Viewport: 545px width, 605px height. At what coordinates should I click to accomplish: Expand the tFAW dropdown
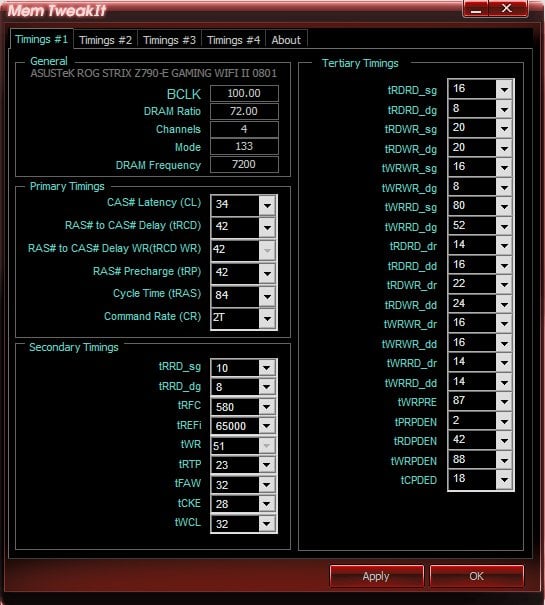click(x=266, y=485)
